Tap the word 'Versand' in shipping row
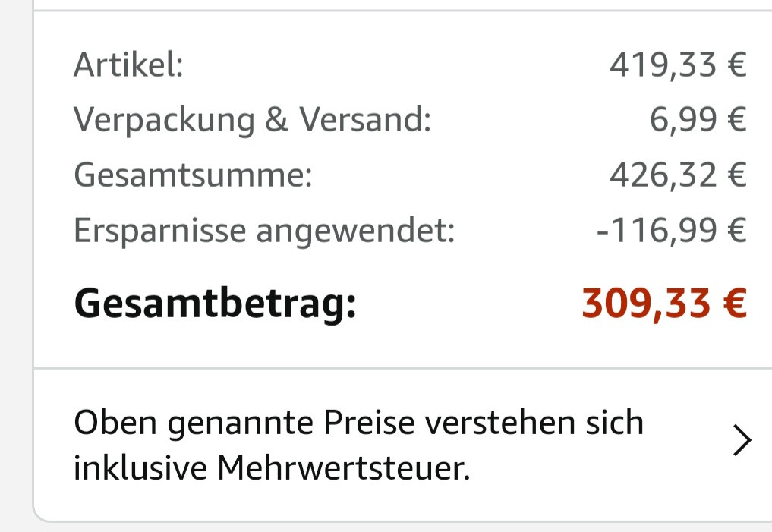 click(x=364, y=120)
